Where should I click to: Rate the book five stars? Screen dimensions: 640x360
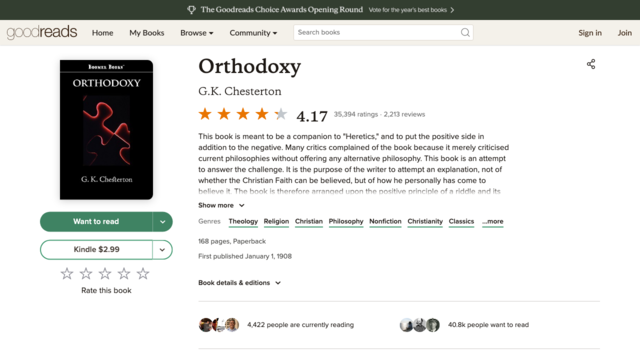point(143,273)
